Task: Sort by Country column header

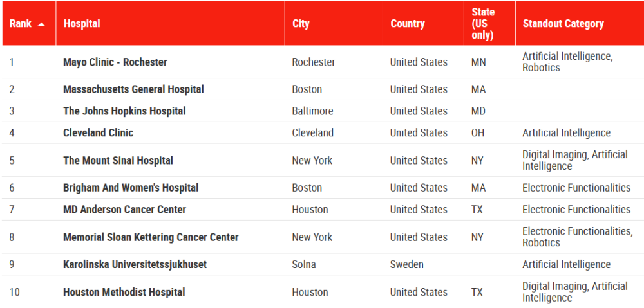Action: click(408, 23)
